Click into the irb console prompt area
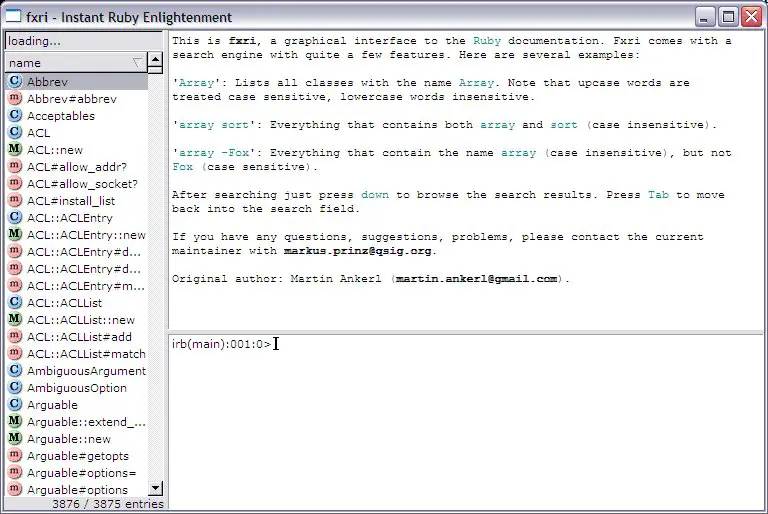 tap(465, 420)
